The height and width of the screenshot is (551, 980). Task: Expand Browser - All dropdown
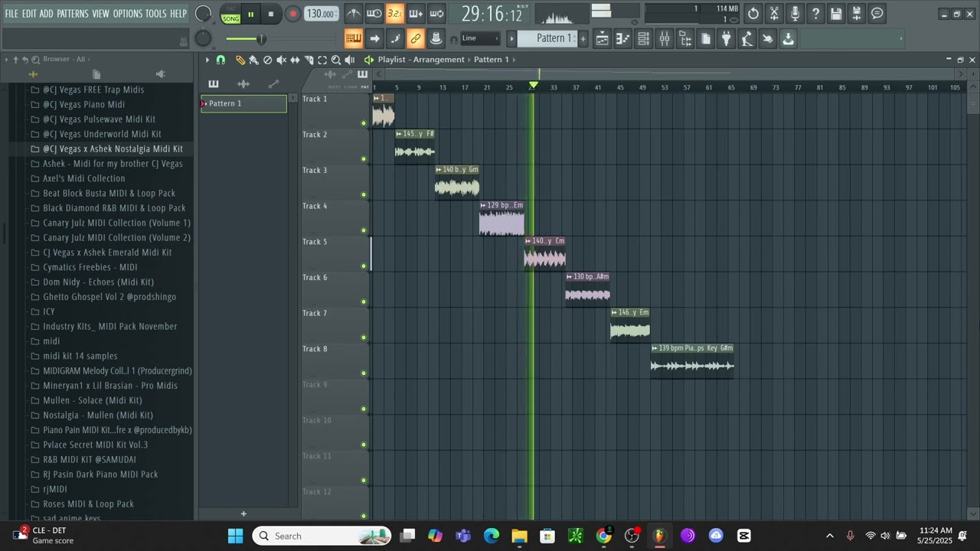click(90, 59)
